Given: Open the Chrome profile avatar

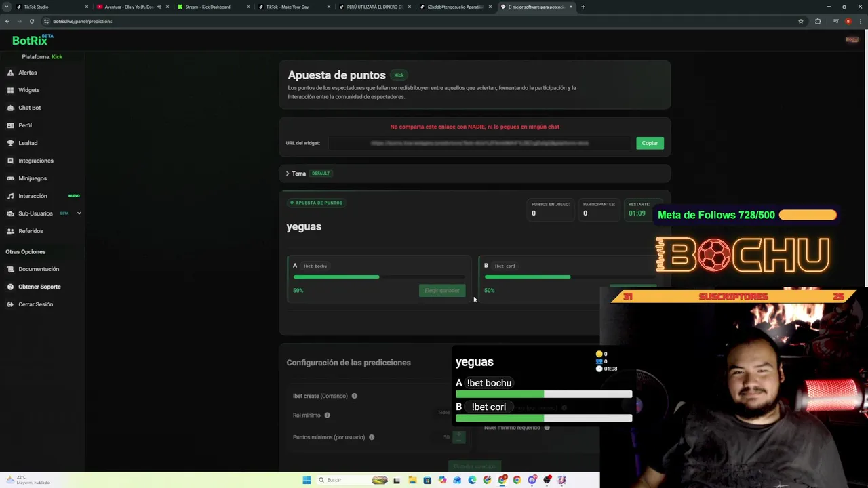Looking at the screenshot, I should [848, 21].
